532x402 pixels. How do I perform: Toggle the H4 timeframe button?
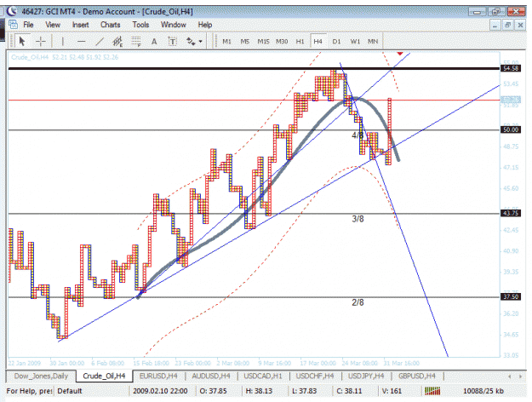[317, 42]
